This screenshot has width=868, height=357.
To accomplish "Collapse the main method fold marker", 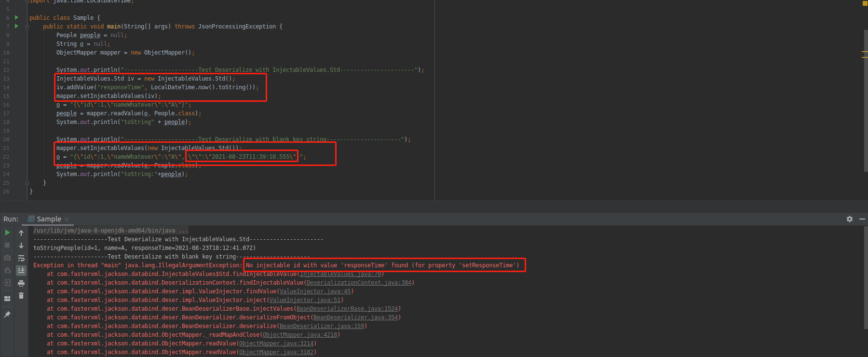I will pos(27,27).
